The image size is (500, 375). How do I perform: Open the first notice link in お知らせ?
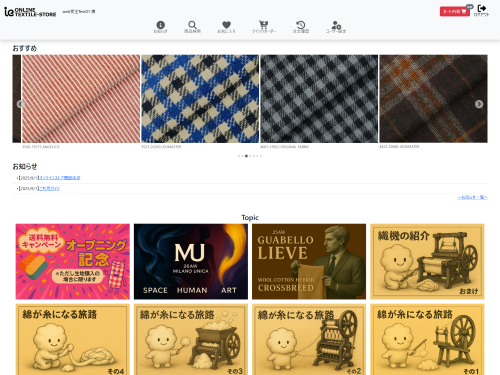tap(60, 178)
